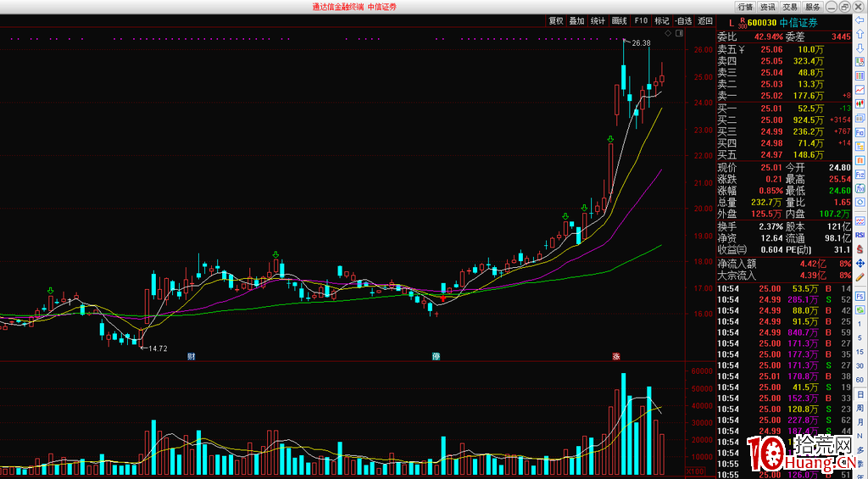Select the 标记 mark button
This screenshot has height=479, width=868.
point(661,21)
